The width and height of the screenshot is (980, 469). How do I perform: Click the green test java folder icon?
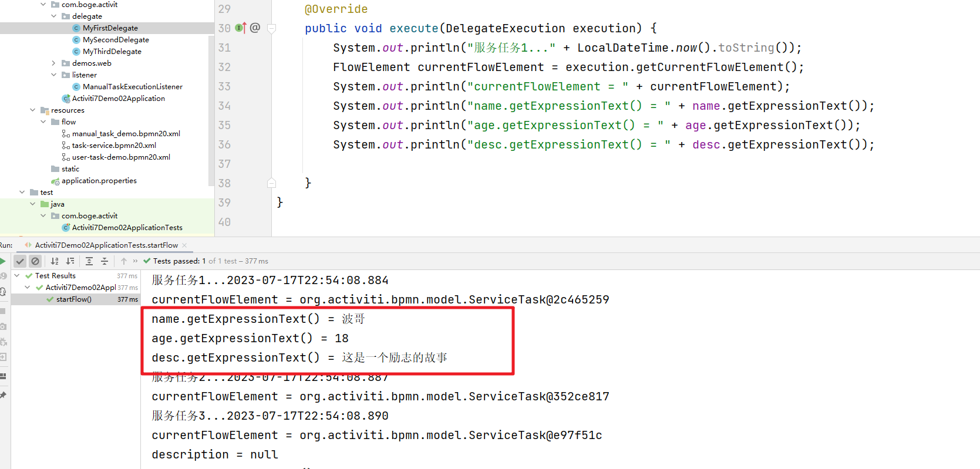click(45, 204)
